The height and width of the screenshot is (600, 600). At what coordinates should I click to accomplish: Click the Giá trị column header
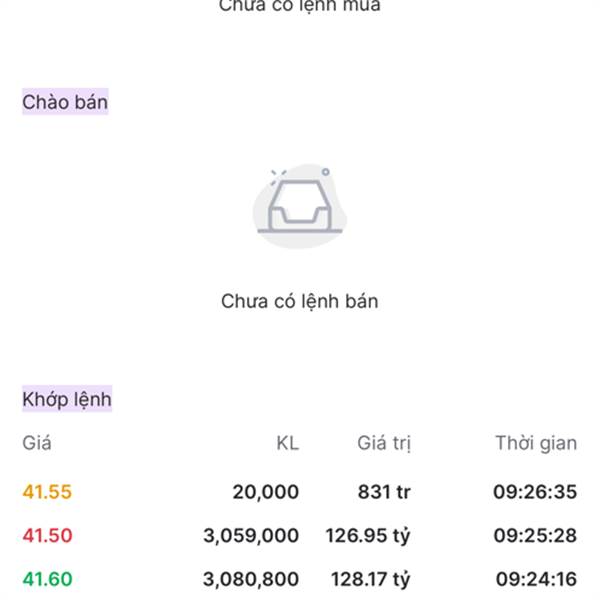click(384, 443)
